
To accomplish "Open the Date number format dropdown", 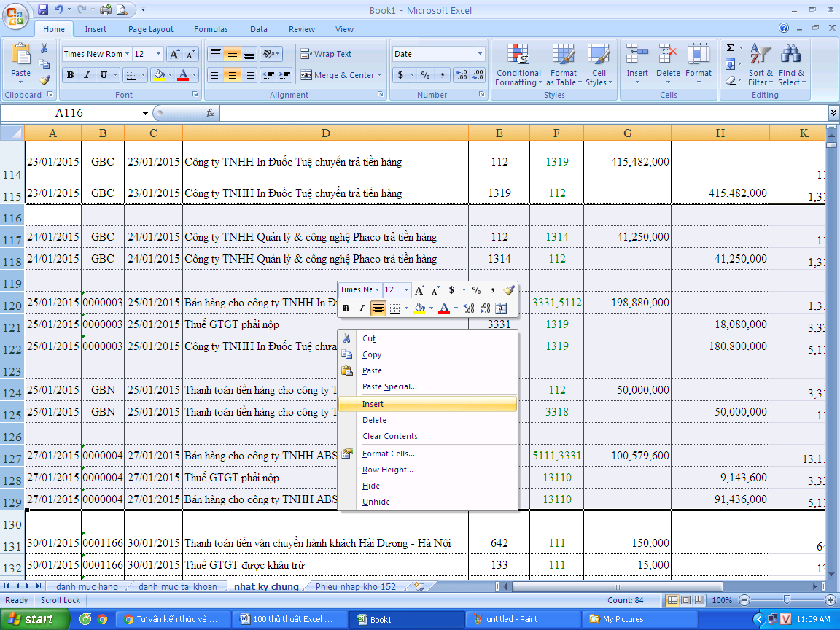I will coord(480,54).
